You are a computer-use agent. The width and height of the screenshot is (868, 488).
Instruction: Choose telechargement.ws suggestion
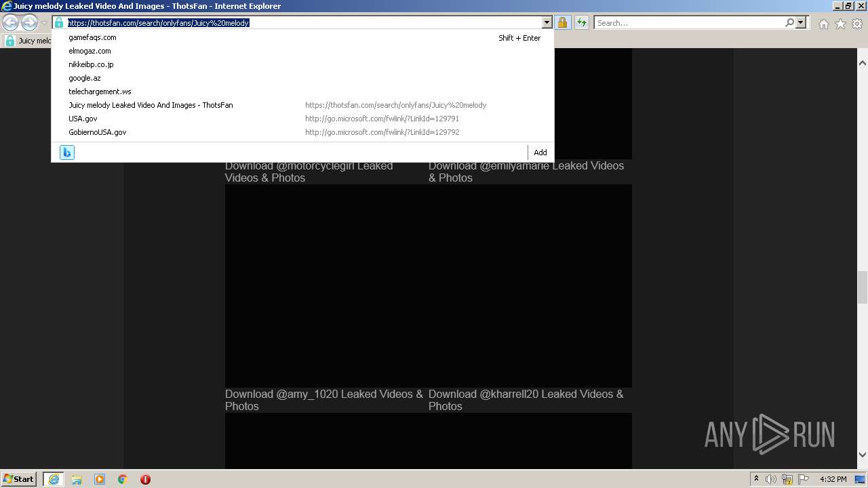302,91
